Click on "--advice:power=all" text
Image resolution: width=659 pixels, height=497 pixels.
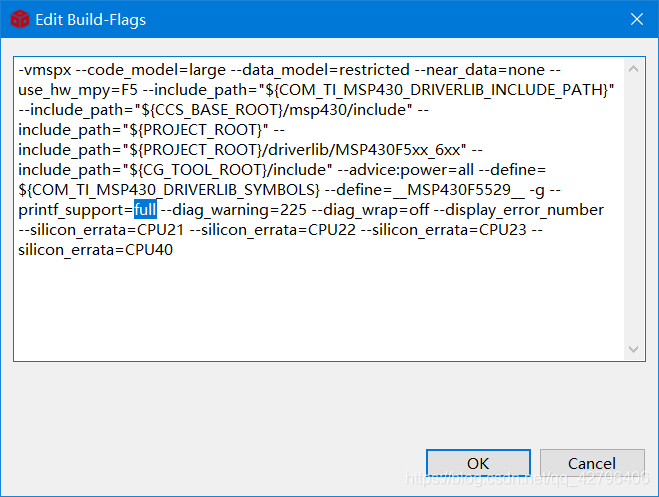pyautogui.click(x=406, y=170)
